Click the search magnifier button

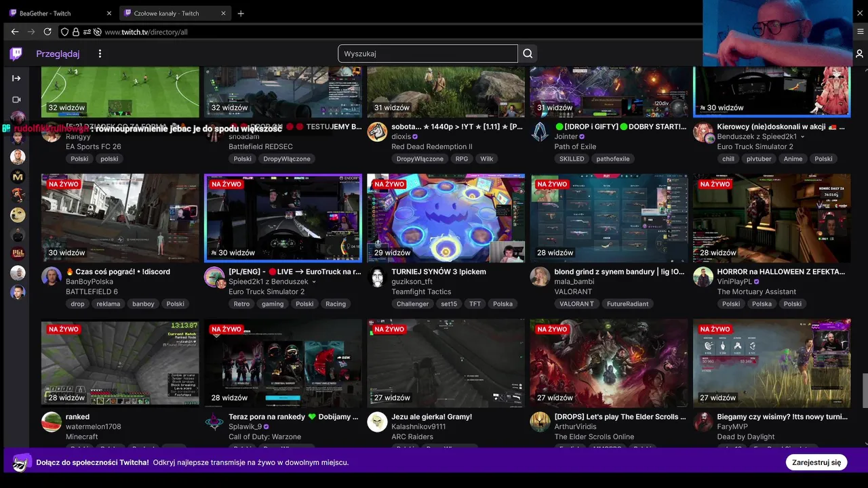point(528,54)
